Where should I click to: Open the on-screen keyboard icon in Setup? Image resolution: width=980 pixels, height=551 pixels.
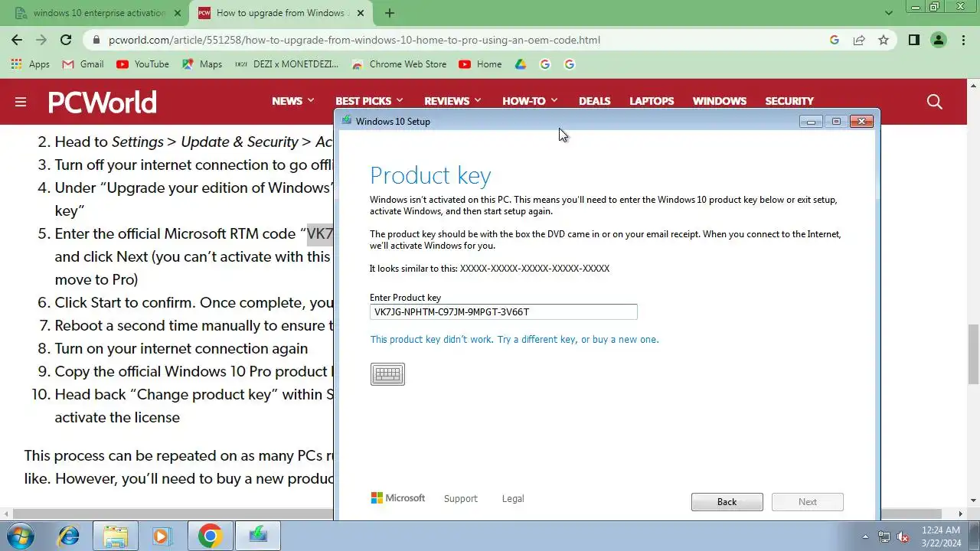387,374
